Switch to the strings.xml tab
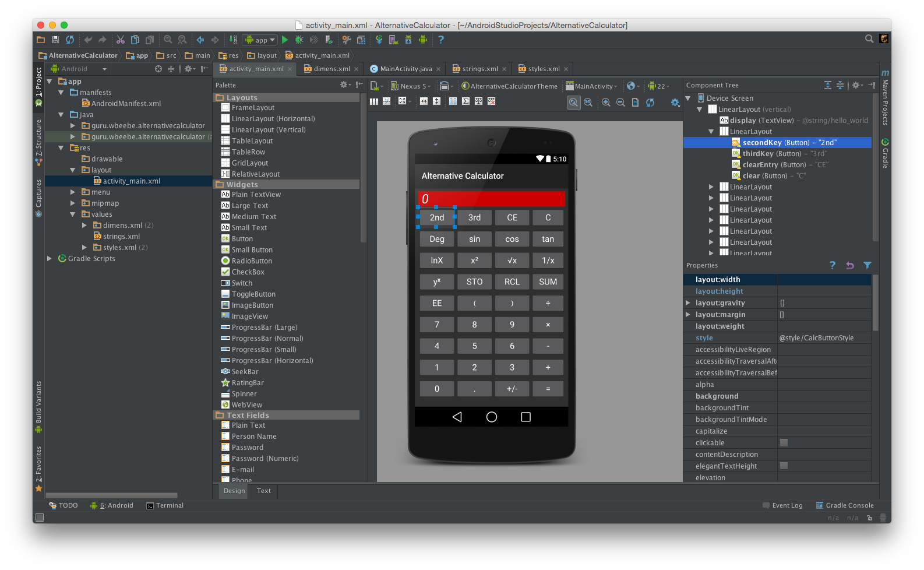This screenshot has width=924, height=570. click(480, 69)
